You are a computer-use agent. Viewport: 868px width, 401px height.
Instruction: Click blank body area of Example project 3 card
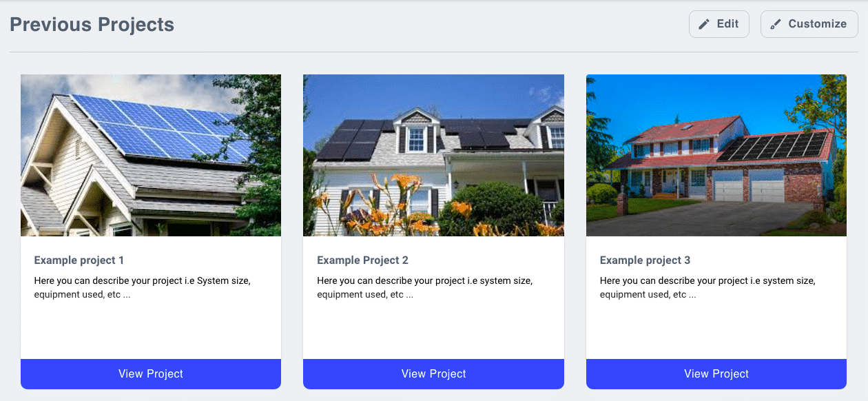pos(716,331)
